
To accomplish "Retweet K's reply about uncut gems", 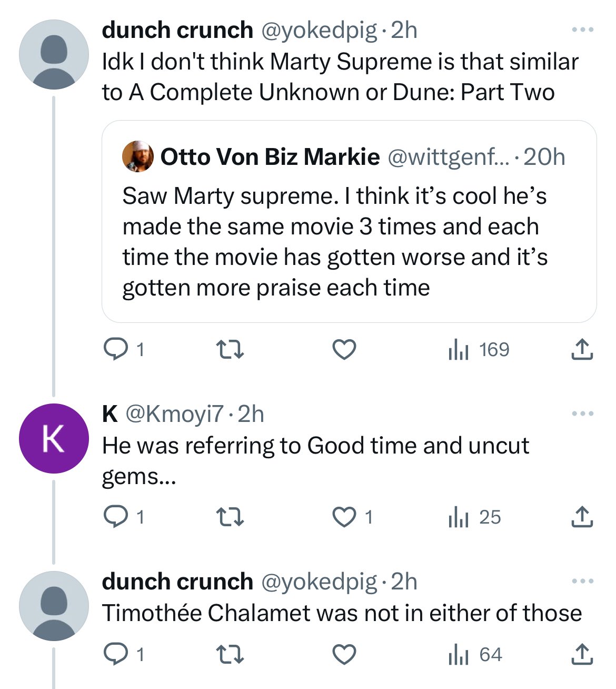I will click(x=230, y=517).
